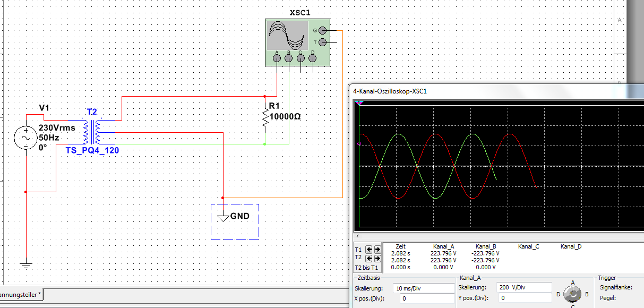Screen dimensions: 644x308
Task: Click channel A terminal on XSC1
Action: [x=277, y=58]
